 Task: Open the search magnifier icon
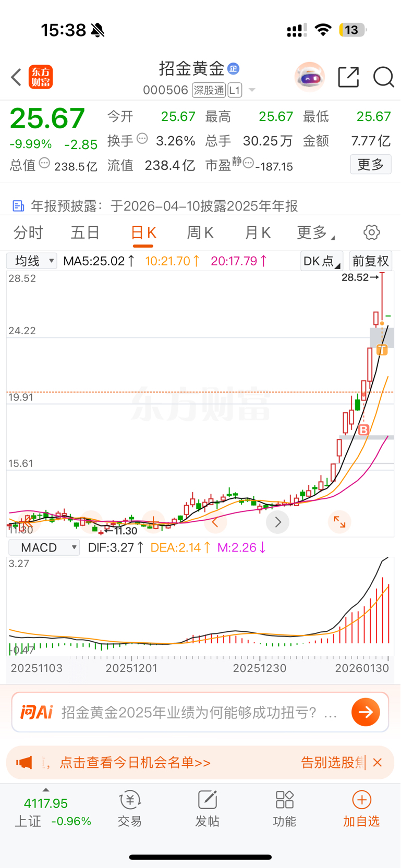[383, 77]
